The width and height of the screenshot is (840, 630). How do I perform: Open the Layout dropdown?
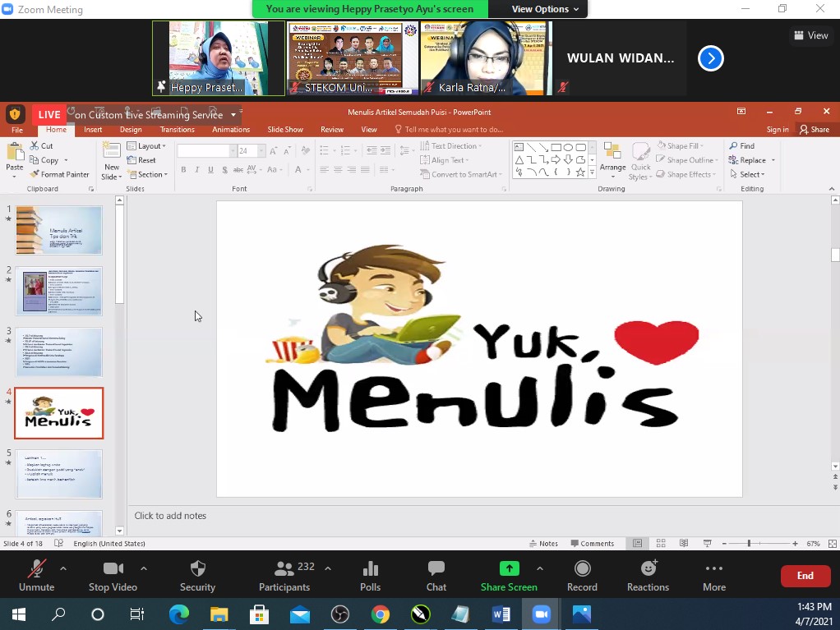[x=146, y=145]
